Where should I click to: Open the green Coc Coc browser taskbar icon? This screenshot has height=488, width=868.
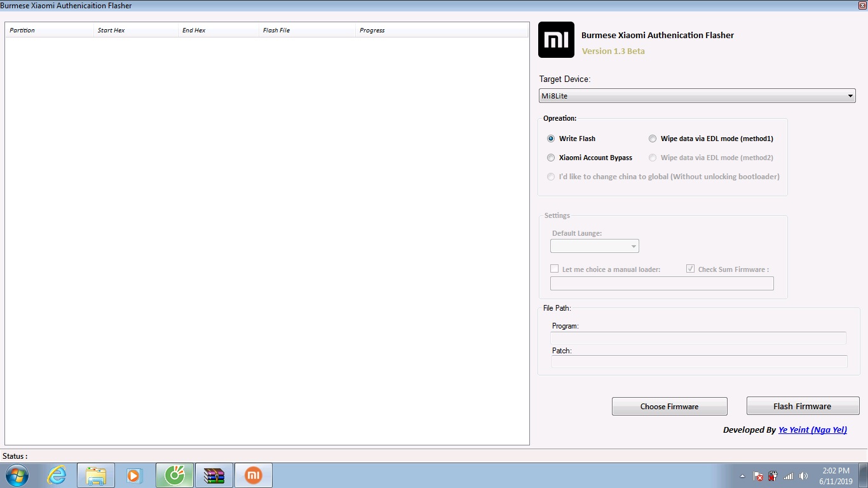click(x=175, y=475)
